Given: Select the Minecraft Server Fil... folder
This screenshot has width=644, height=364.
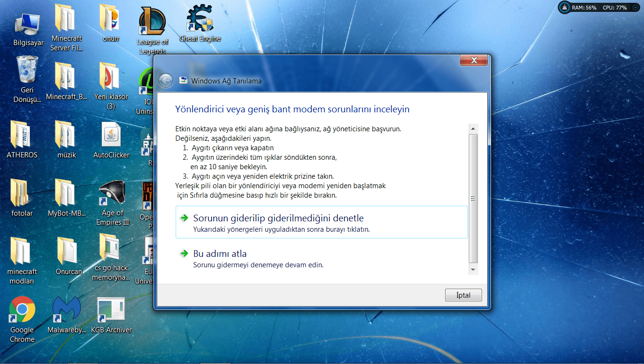Looking at the screenshot, I should (66, 27).
